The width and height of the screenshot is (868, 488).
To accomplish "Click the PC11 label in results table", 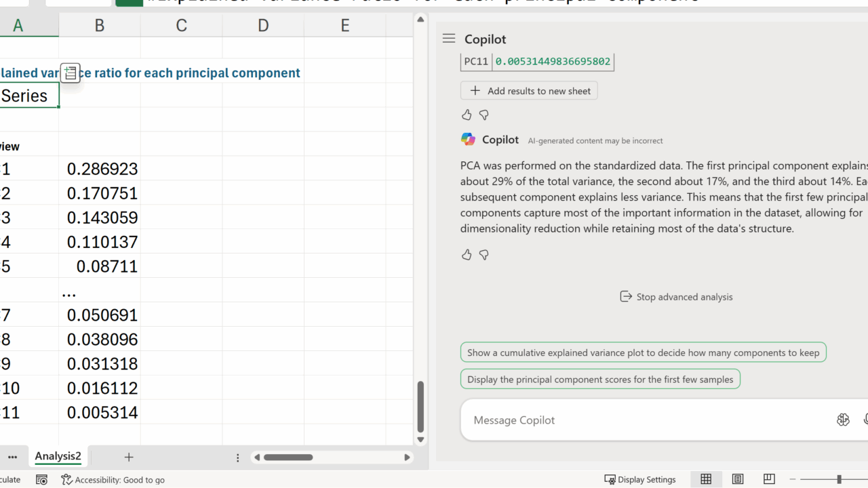I will click(476, 61).
